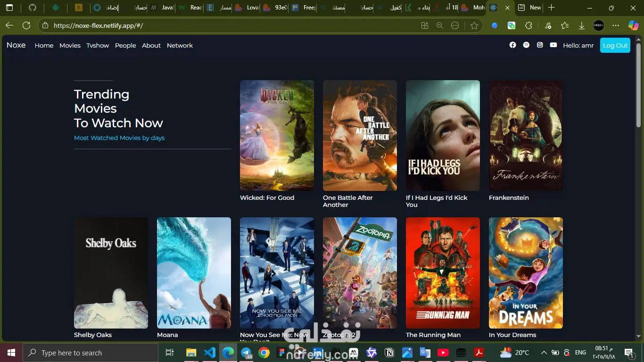Close the active browser tab

click(x=507, y=8)
